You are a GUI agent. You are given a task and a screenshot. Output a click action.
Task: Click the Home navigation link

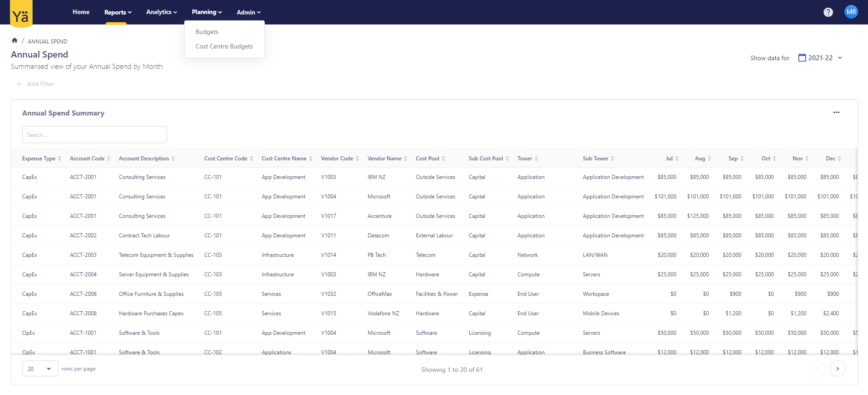click(x=81, y=12)
